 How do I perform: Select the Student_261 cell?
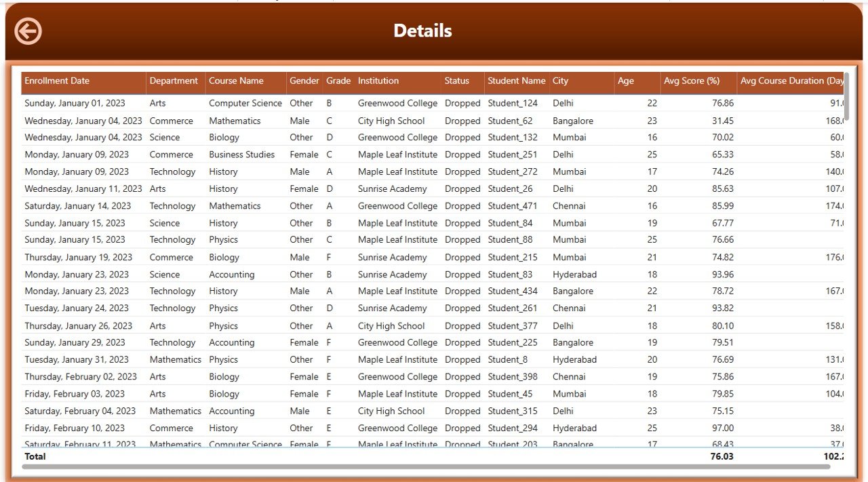coord(513,308)
